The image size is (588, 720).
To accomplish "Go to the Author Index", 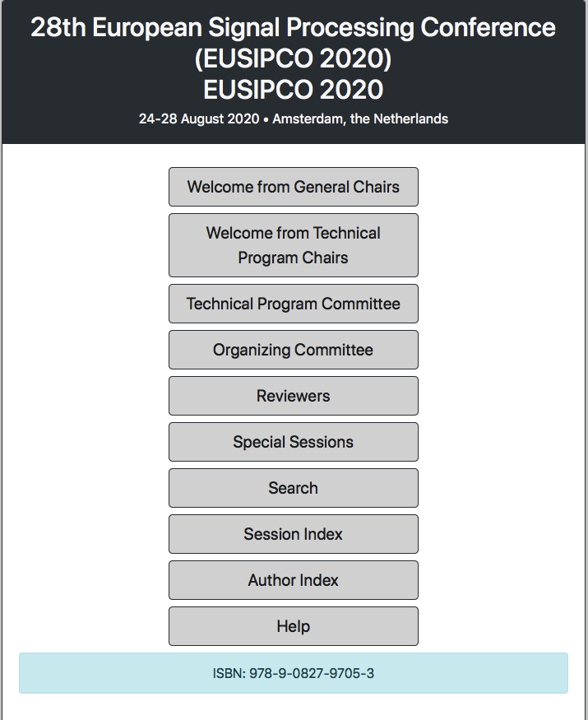I will click(x=294, y=580).
